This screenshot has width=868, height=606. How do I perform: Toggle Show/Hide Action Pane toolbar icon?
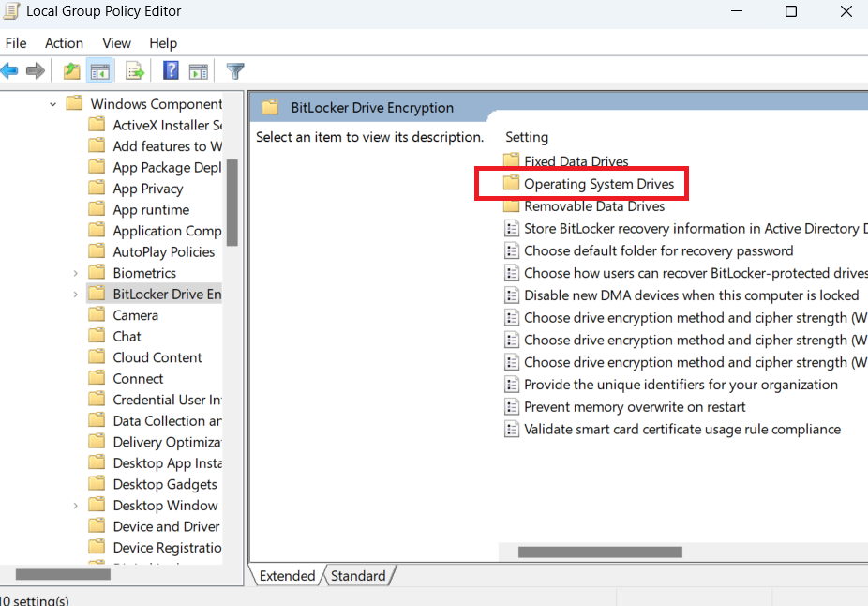[198, 71]
